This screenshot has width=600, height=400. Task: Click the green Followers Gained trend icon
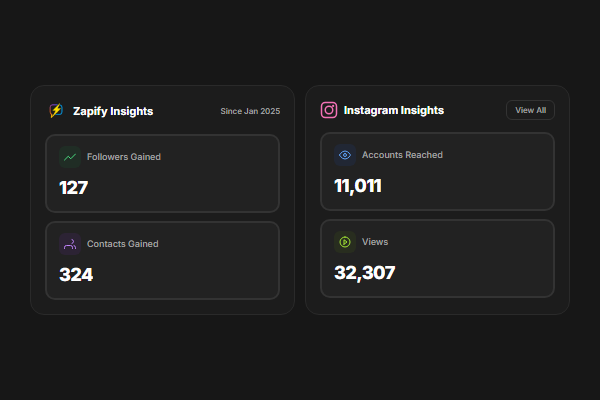tap(69, 156)
